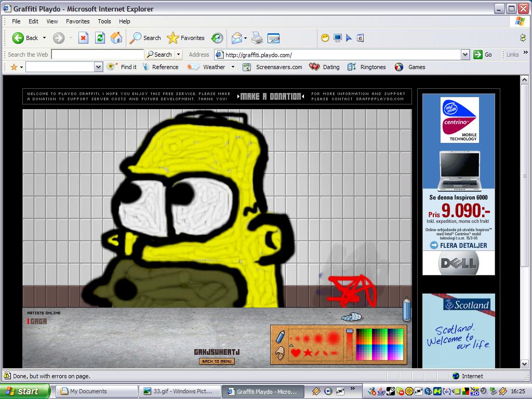Open the Dating toolbar link
The height and width of the screenshot is (399, 532).
(324, 67)
